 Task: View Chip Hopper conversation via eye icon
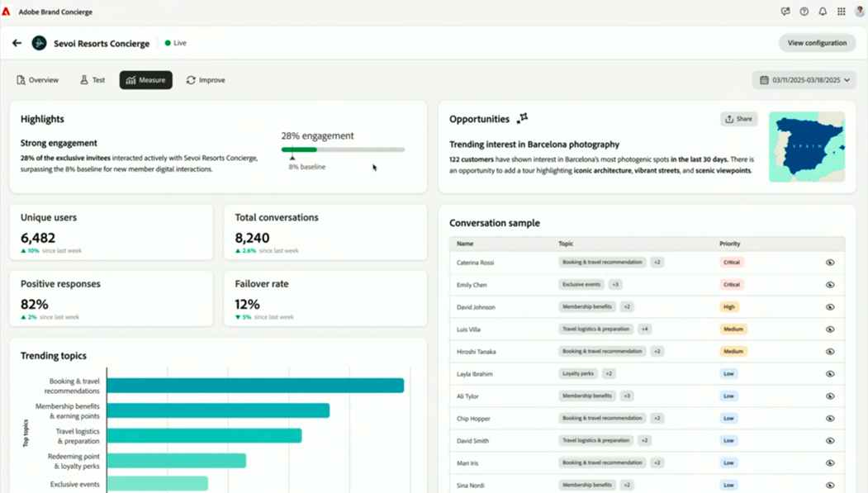[830, 419]
